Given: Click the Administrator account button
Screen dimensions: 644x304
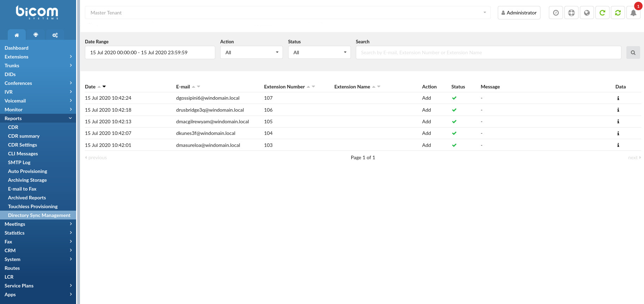Looking at the screenshot, I should coord(519,13).
